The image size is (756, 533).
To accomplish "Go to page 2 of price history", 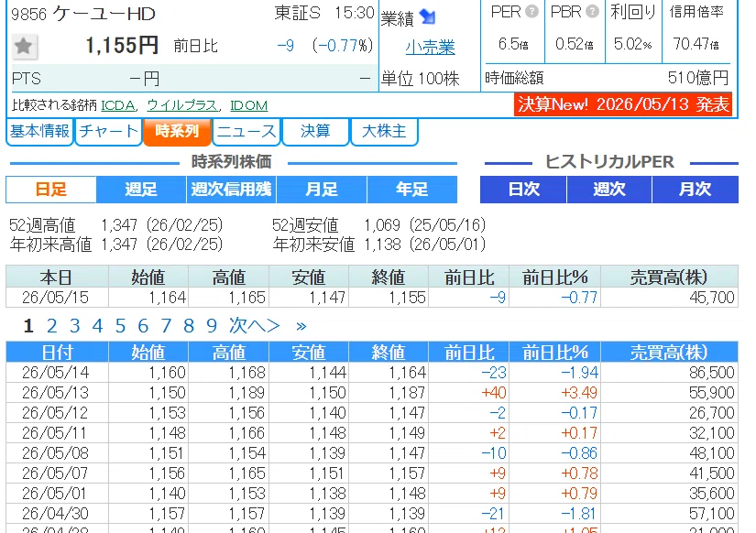I will click(51, 326).
